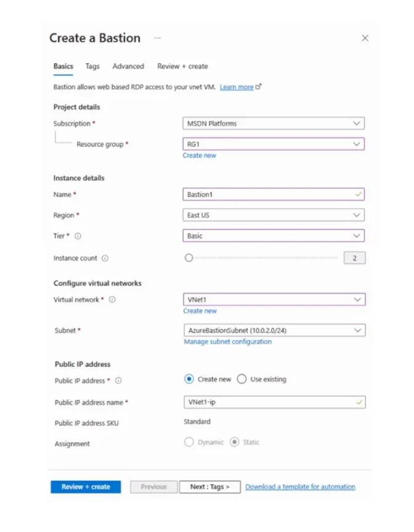Open the AzureBastionSubnet subnet dropdown
This screenshot has height=532, width=414.
(275, 331)
